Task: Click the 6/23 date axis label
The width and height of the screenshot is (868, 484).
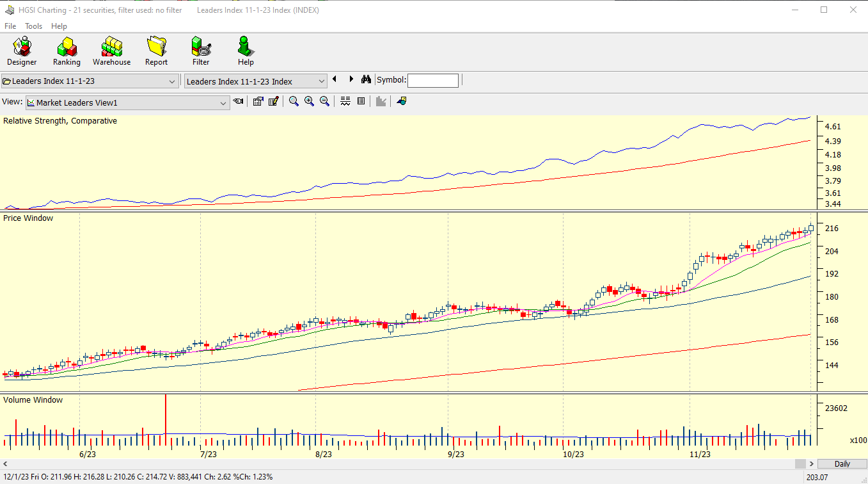Action: click(x=88, y=454)
